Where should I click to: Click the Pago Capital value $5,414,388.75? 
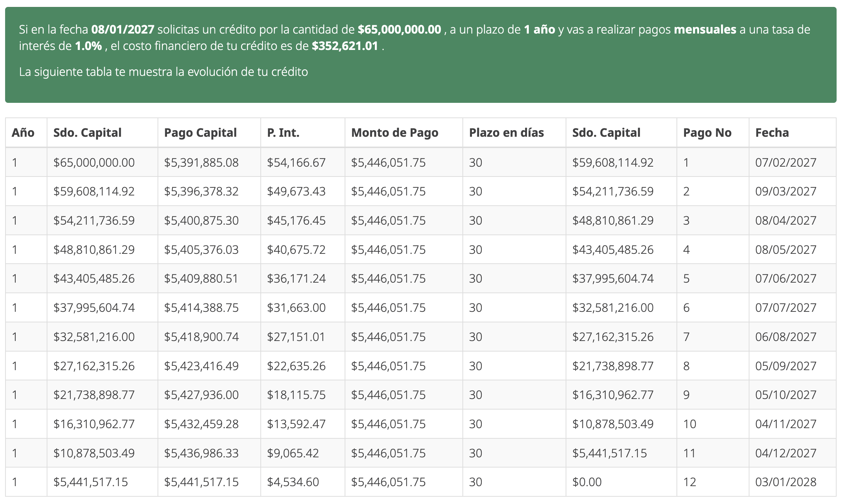(201, 308)
